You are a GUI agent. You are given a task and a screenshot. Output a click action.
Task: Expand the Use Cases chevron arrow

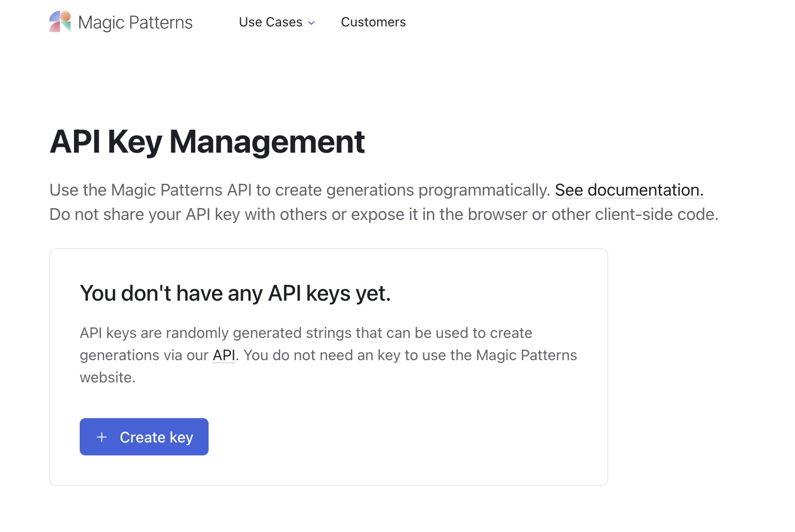click(312, 23)
